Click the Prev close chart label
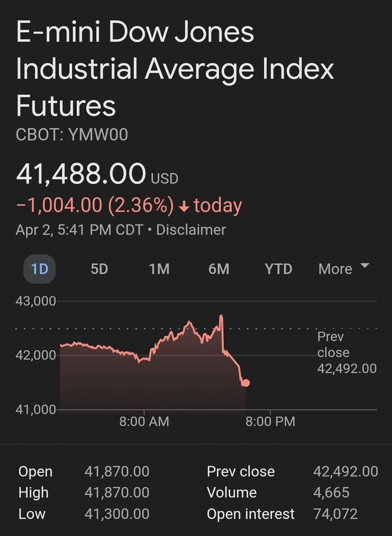This screenshot has height=536, width=392. 347,353
